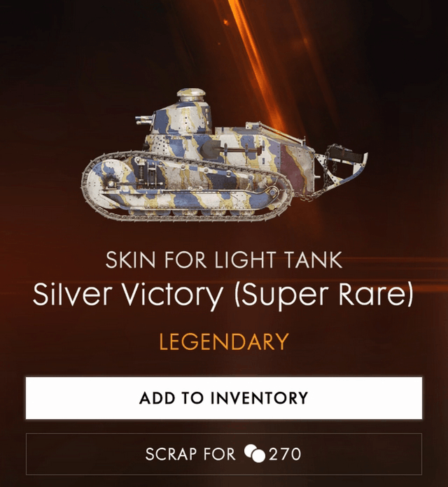
Task: Click the (Super Rare) text
Action: tap(323, 295)
